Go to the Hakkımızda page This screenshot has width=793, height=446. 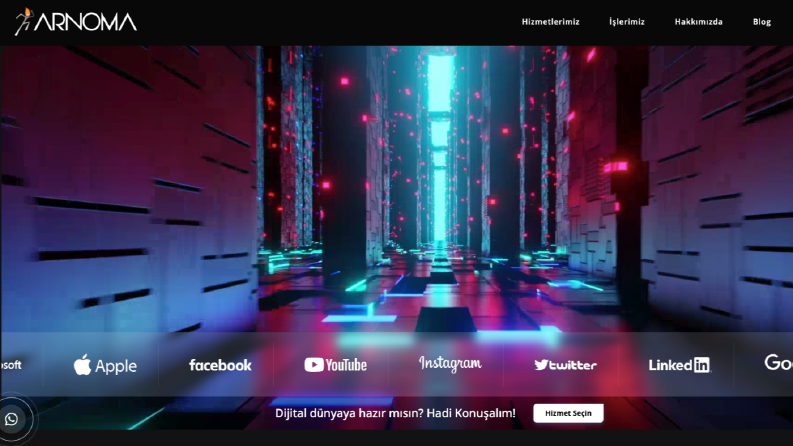[698, 22]
